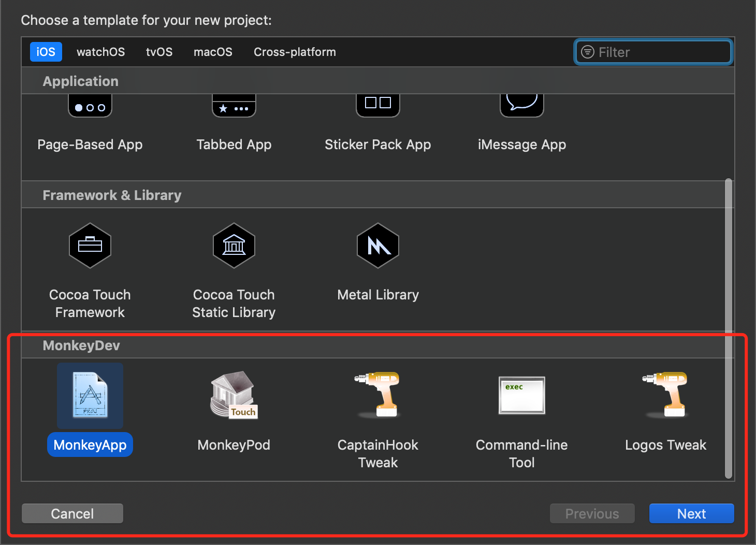Go back with the Previous button

pos(592,513)
